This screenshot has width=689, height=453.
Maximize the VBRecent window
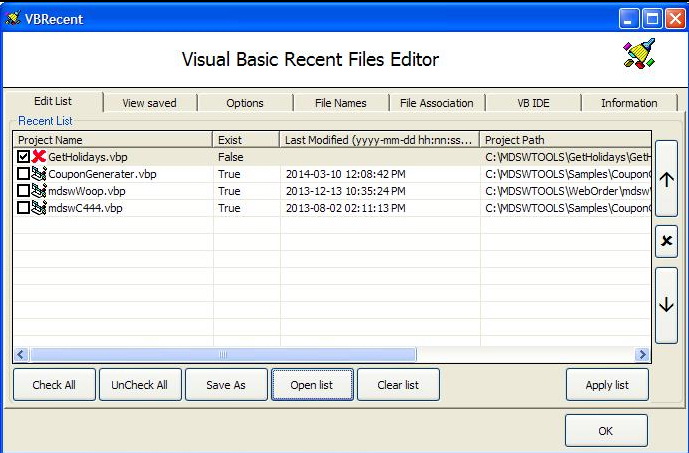click(652, 19)
